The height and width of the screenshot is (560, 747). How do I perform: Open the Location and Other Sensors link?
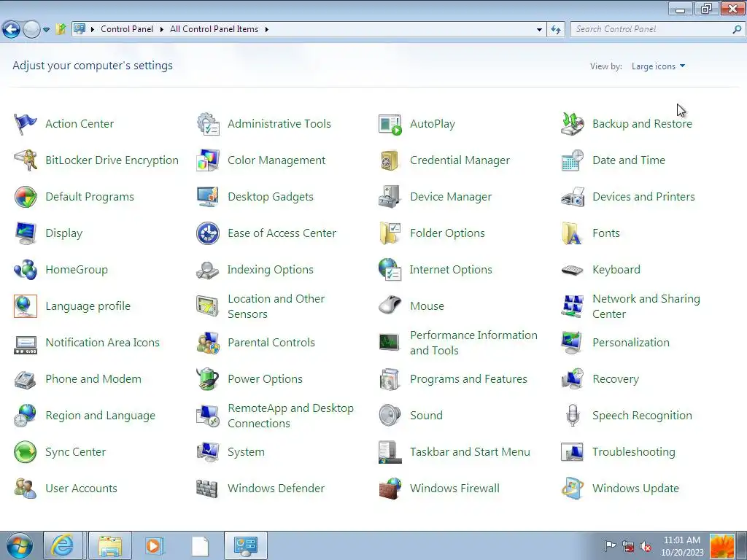tap(276, 306)
